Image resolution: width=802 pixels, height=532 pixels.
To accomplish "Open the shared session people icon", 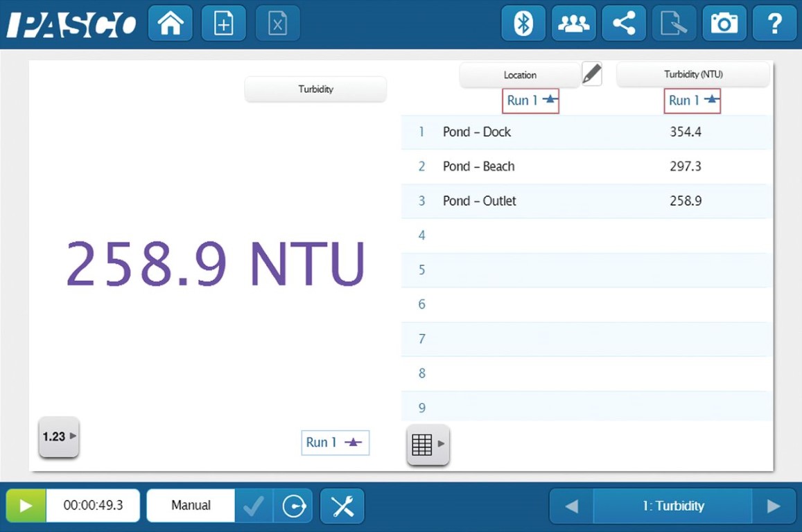I will pyautogui.click(x=573, y=24).
